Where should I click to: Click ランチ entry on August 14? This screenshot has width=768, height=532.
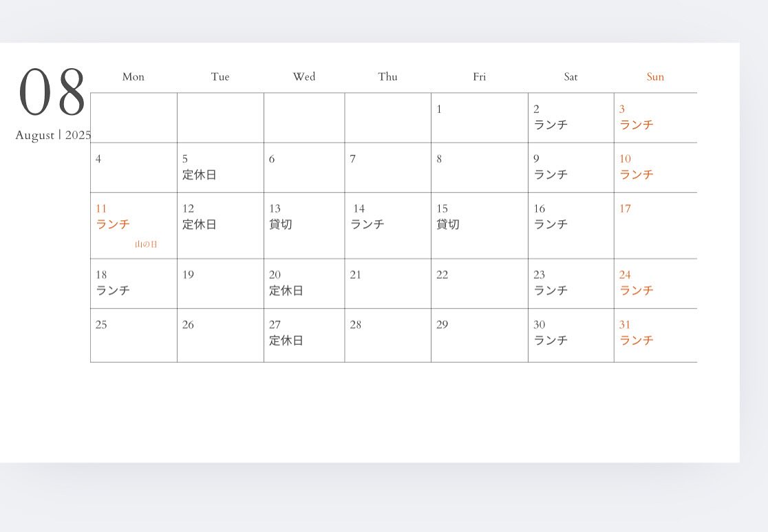pos(367,224)
